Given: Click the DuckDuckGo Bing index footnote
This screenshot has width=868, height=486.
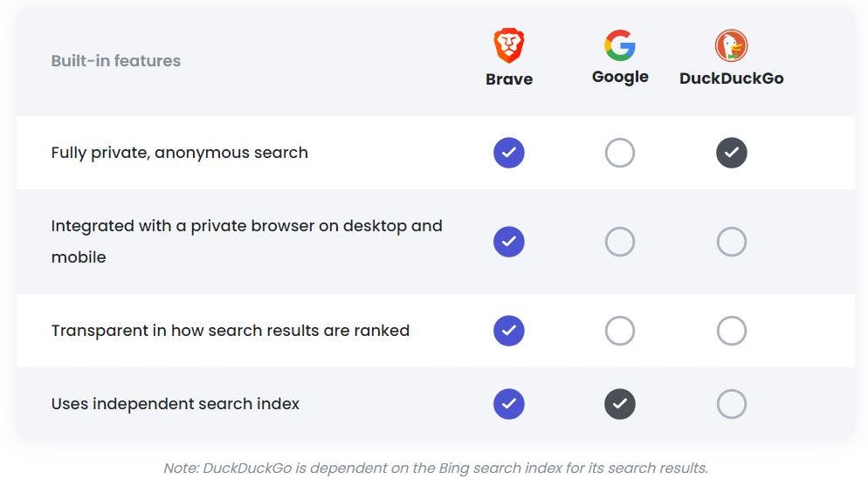Looking at the screenshot, I should coord(435,469).
